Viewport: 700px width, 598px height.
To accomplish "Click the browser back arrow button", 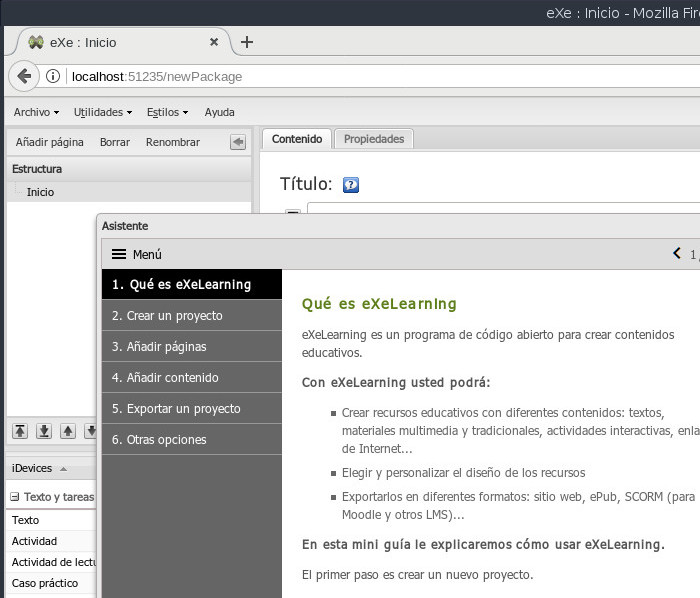I will (x=24, y=76).
